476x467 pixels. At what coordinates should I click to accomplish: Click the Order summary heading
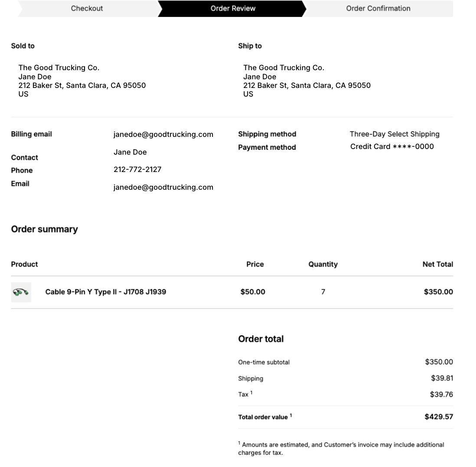44,229
